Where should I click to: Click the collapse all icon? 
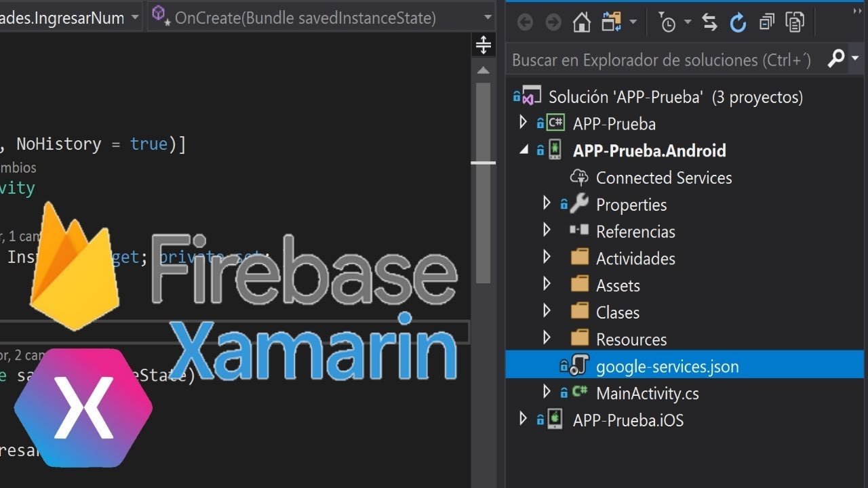point(767,22)
